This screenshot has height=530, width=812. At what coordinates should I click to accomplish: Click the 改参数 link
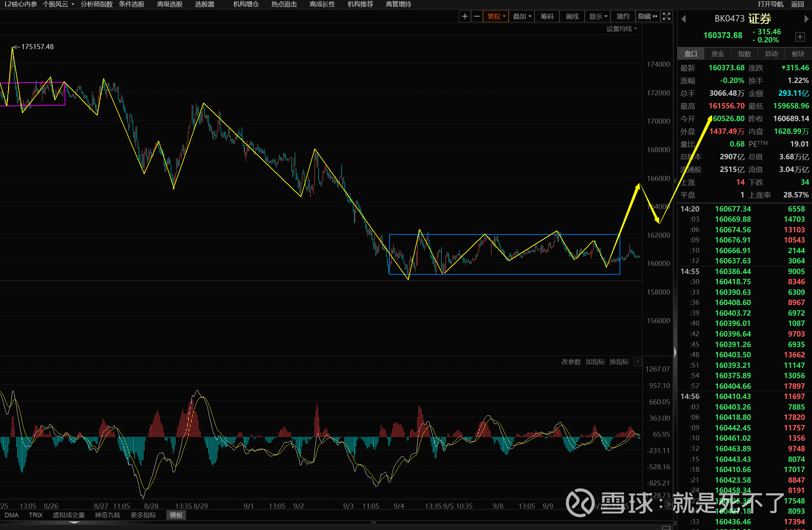click(x=571, y=362)
